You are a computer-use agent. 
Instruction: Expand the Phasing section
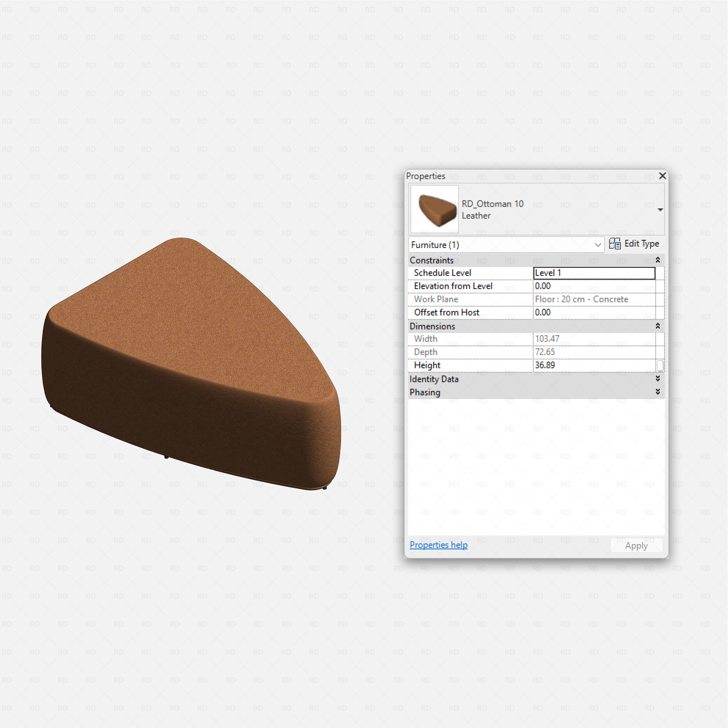coord(657,392)
